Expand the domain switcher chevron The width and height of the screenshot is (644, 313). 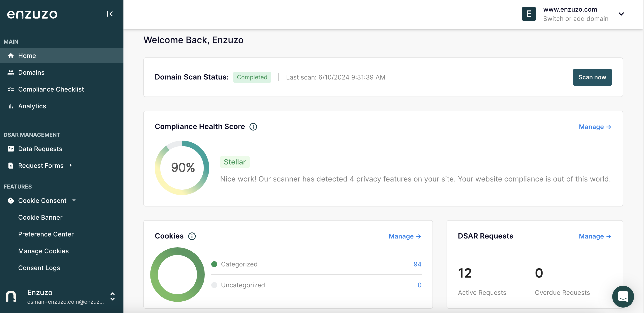[x=622, y=14]
